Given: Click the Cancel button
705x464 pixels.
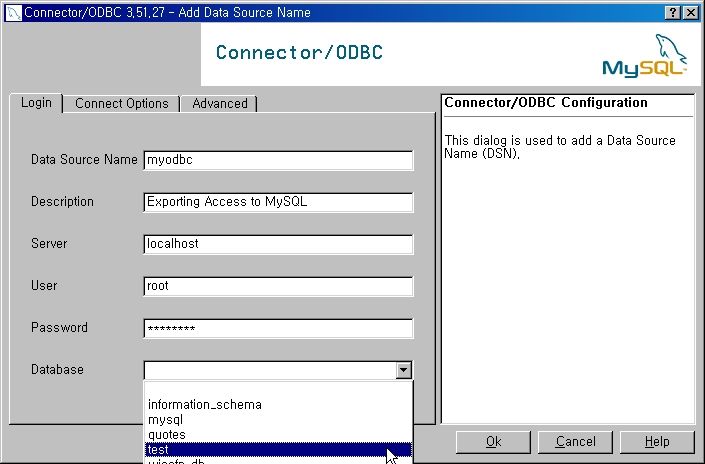Looking at the screenshot, I should click(x=575, y=442).
